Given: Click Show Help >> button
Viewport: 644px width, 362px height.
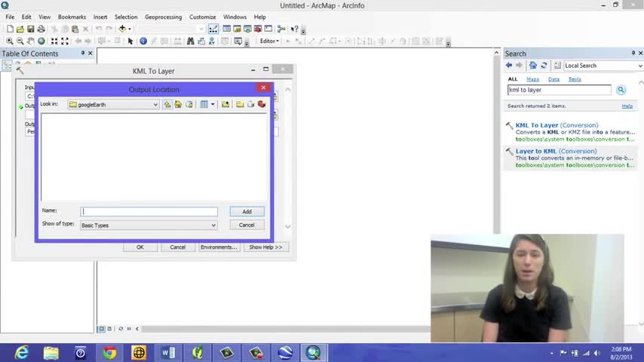Looking at the screenshot, I should click(x=265, y=247).
